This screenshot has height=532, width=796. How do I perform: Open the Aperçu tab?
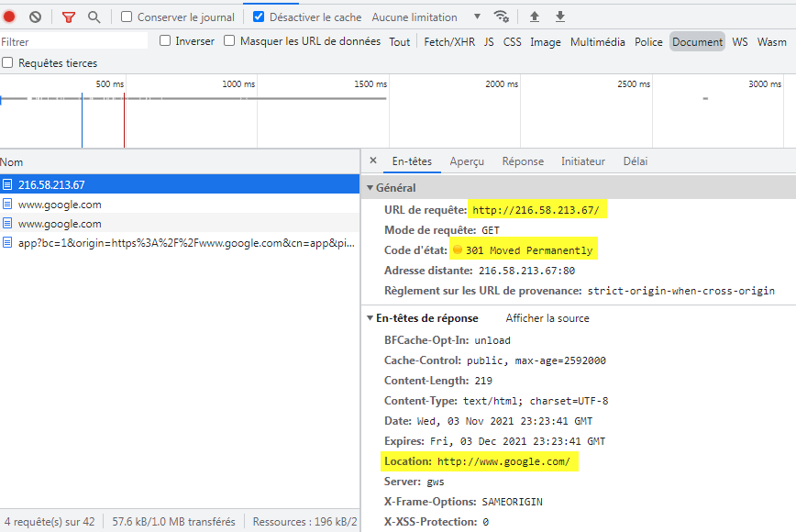[x=467, y=161]
